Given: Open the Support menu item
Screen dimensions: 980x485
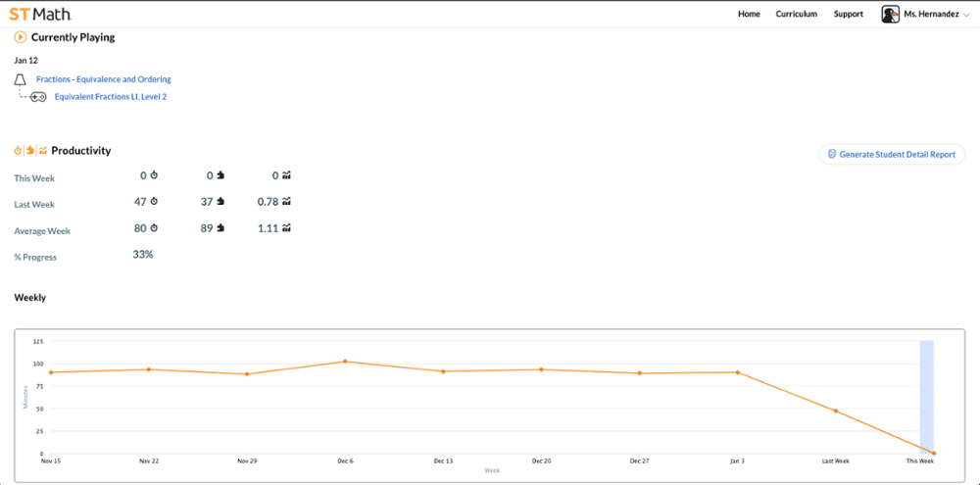Looking at the screenshot, I should click(848, 14).
